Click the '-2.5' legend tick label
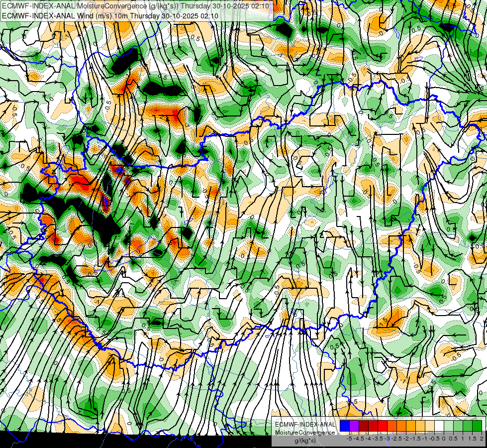Image resolution: width=487 pixels, height=448 pixels. point(396,439)
